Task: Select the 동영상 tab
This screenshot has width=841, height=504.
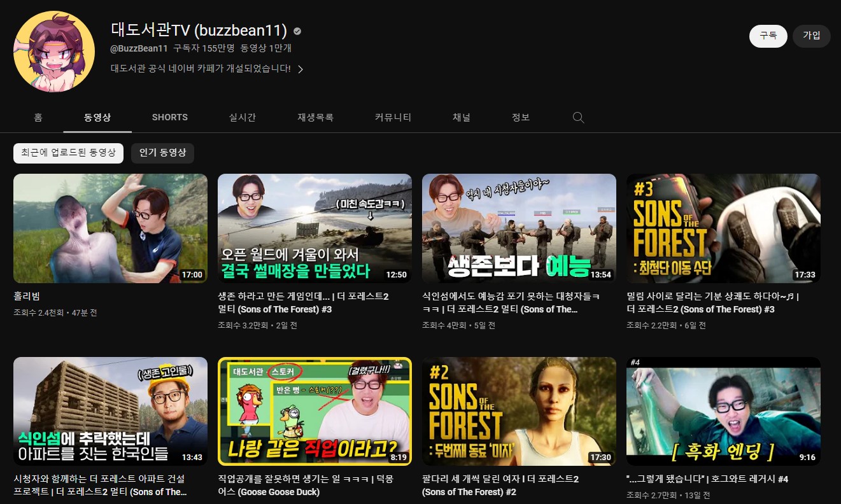Action: pos(97,117)
